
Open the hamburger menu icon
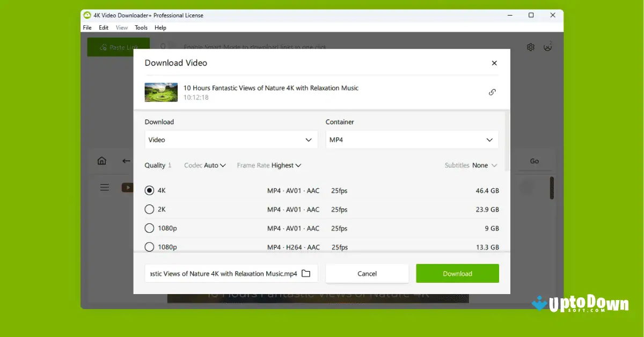click(x=105, y=187)
